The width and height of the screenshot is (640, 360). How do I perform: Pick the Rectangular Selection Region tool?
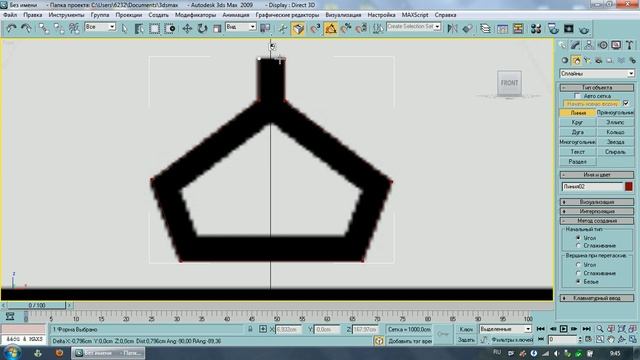point(154,28)
